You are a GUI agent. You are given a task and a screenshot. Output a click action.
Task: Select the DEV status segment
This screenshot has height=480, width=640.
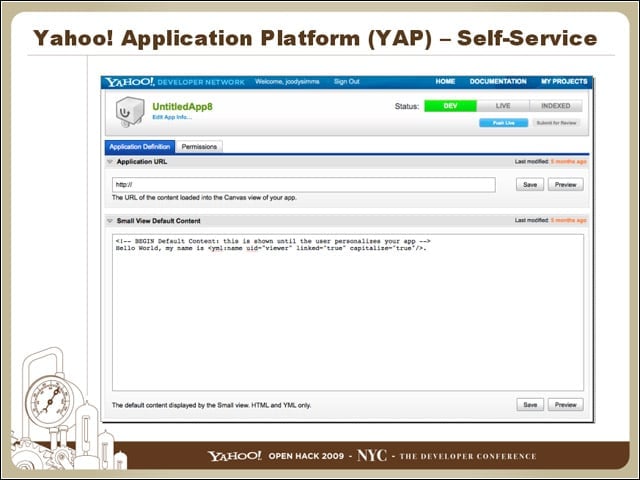click(450, 106)
